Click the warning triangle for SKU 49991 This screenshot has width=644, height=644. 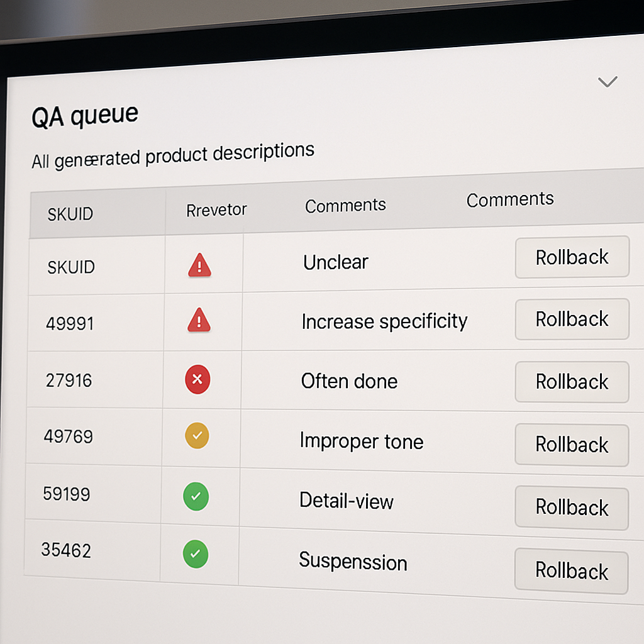(x=199, y=319)
